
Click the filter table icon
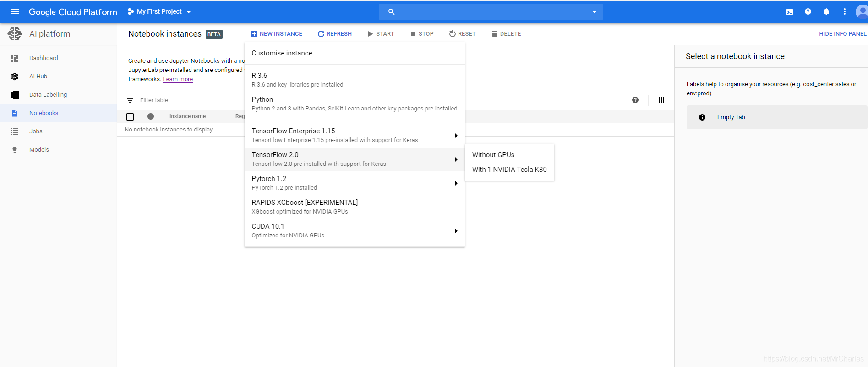[x=130, y=100]
